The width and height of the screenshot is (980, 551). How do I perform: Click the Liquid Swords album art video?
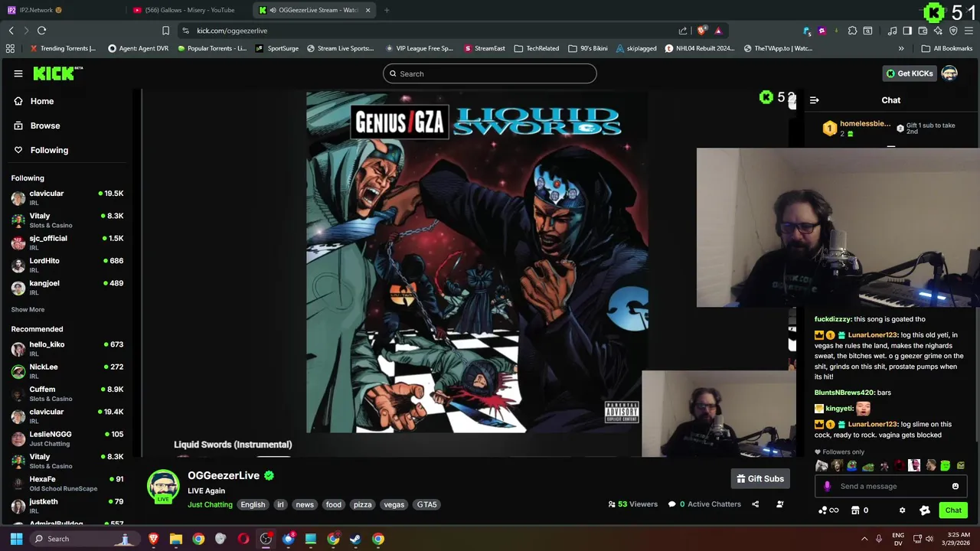[x=477, y=262]
